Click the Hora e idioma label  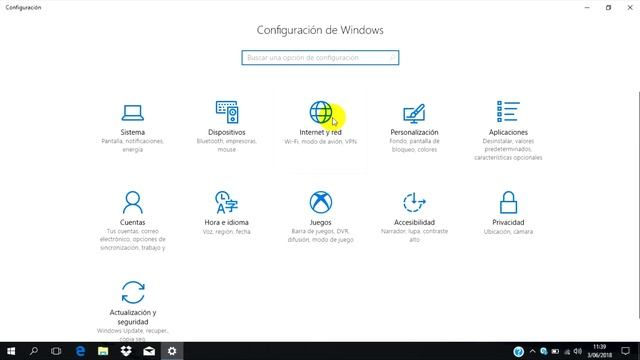tap(227, 222)
